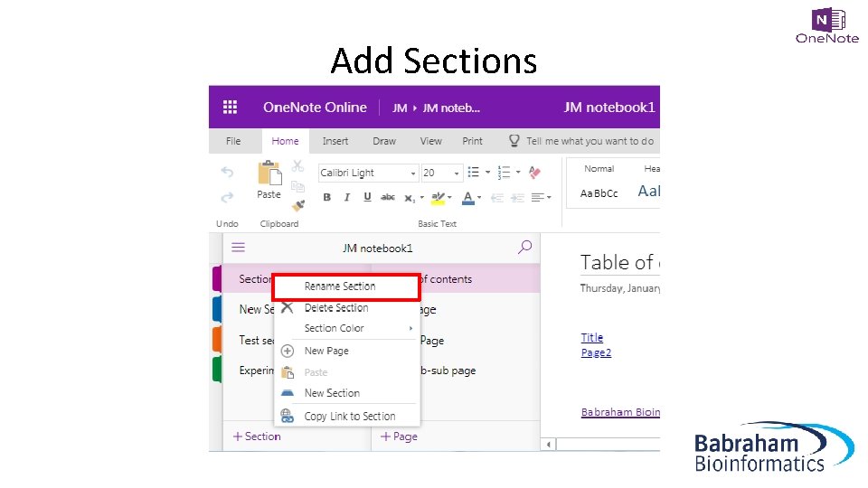Open highlight color dropdown arrow
Viewport: 868px width, 488px height.
449,197
